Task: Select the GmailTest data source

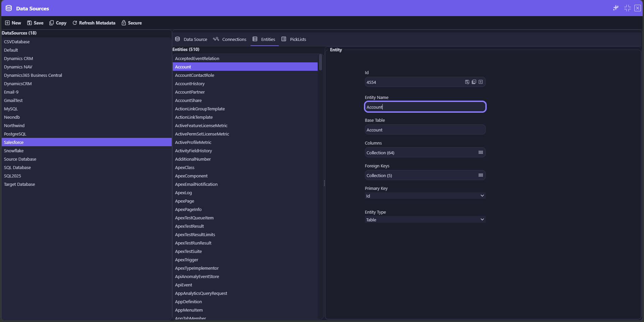Action: coord(87,100)
